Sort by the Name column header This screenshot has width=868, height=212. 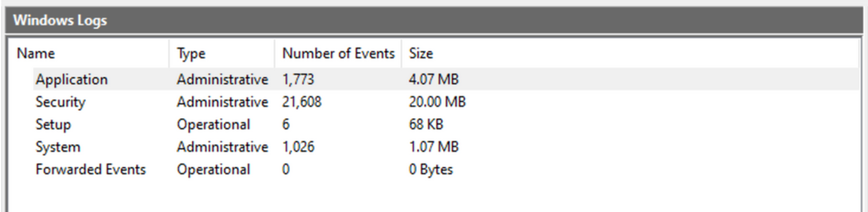click(x=36, y=53)
